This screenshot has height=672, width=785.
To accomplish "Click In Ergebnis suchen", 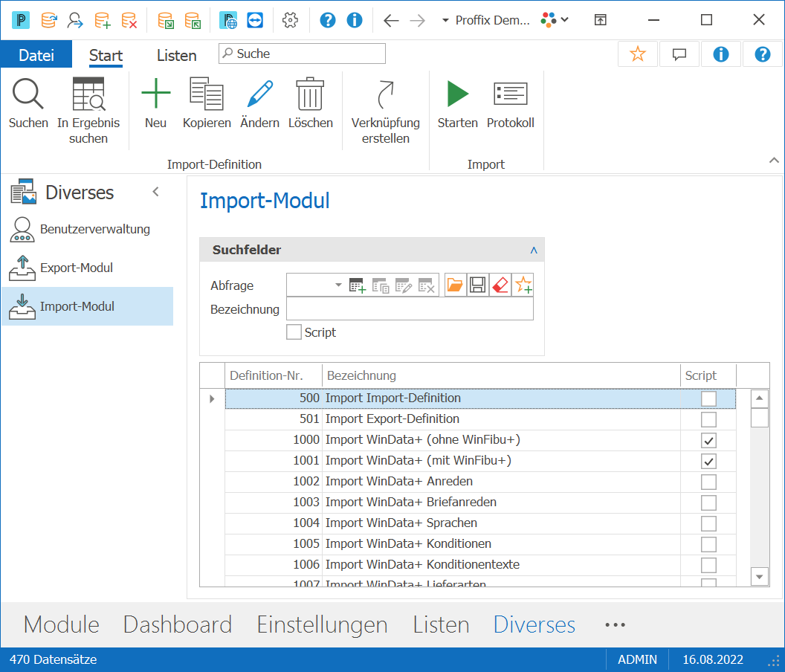I will [88, 112].
